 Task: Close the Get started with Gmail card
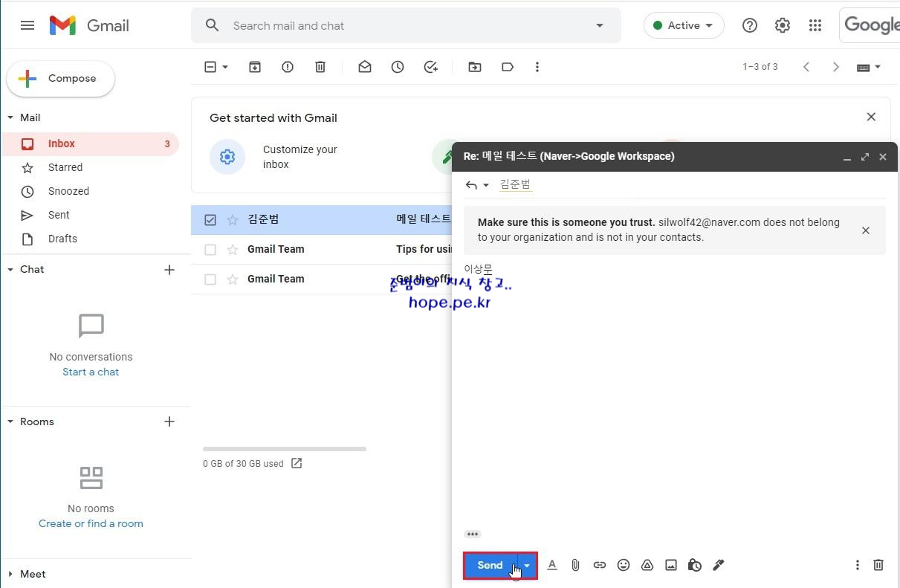point(871,117)
